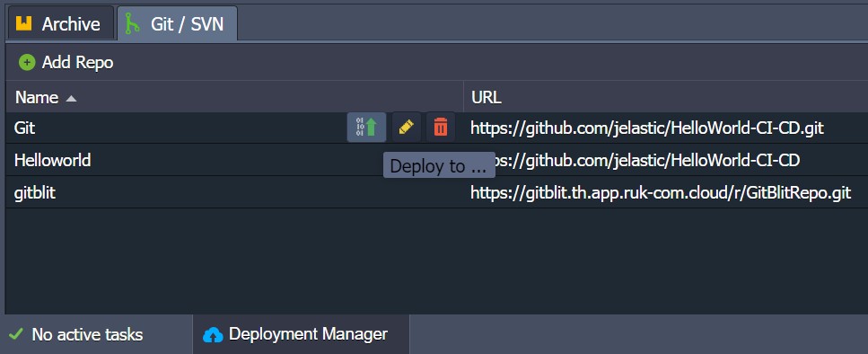Open the Deployment Manager panel
The width and height of the screenshot is (868, 354).
pos(301,334)
